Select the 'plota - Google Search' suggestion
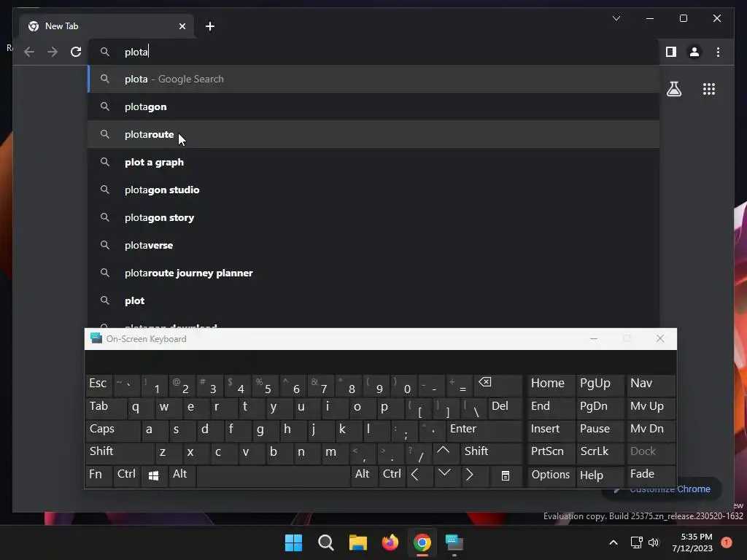 point(373,79)
